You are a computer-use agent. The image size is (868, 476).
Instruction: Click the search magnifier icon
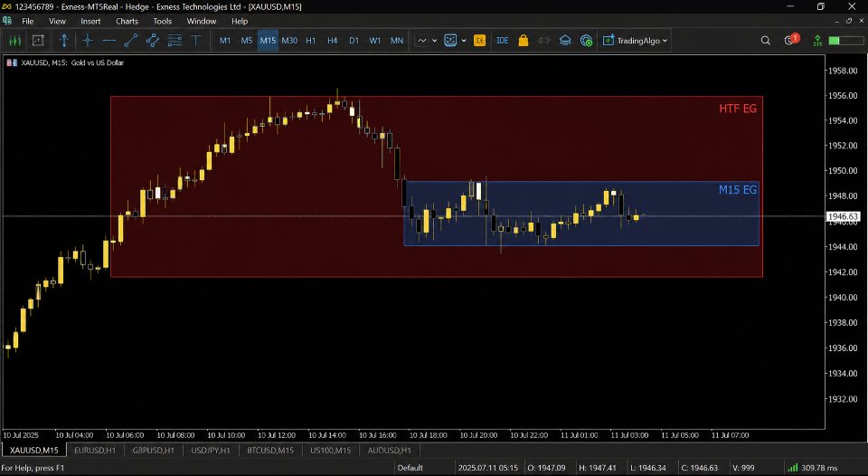pos(766,41)
